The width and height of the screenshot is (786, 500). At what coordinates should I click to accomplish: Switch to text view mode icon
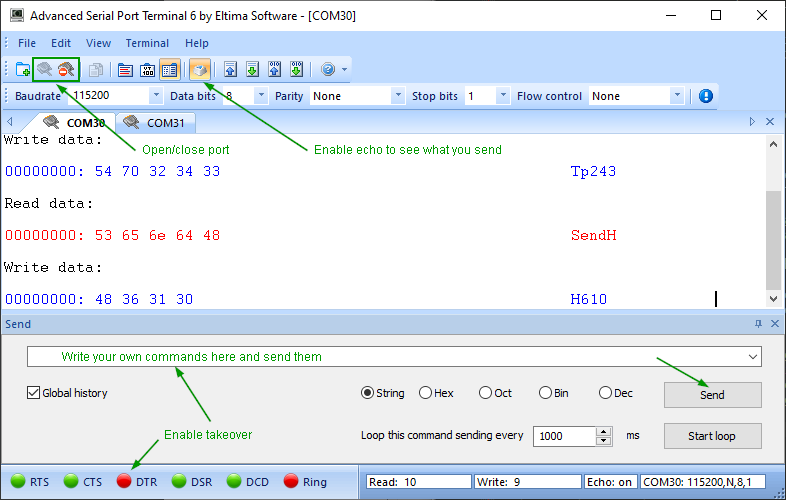[x=125, y=69]
